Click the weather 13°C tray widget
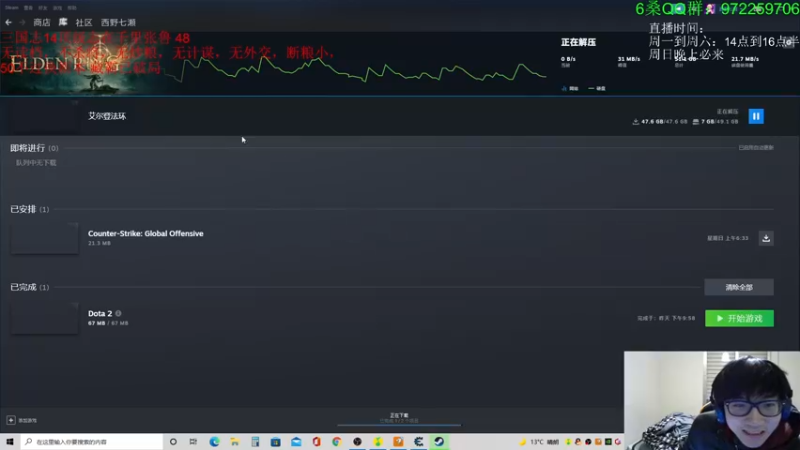Screen dimensions: 800x450 click(x=540, y=442)
